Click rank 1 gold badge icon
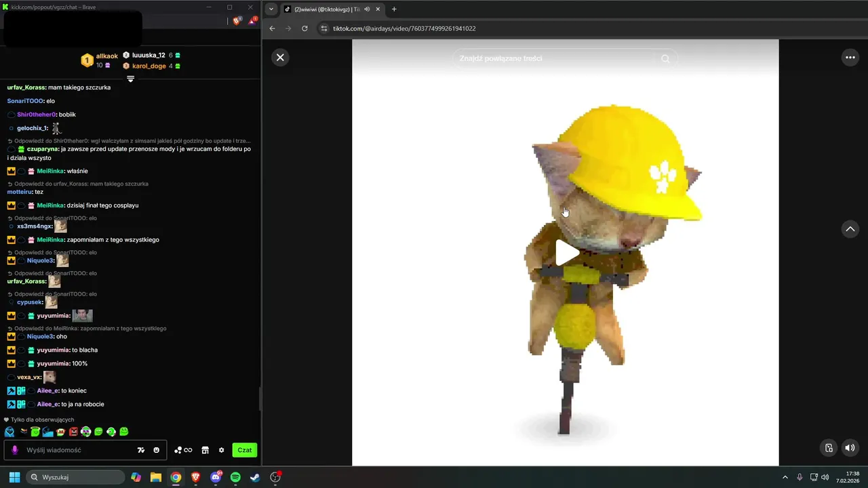This screenshot has width=868, height=488. [x=87, y=60]
